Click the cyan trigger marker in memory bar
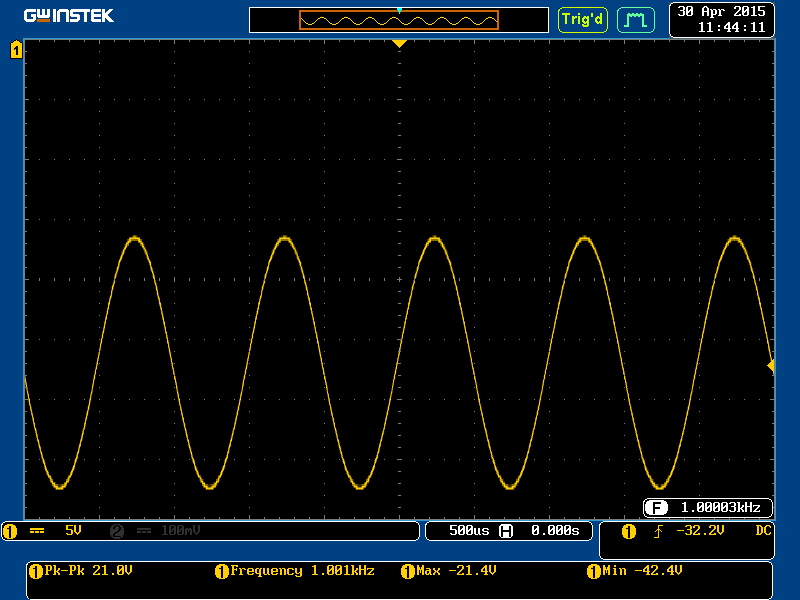 click(x=399, y=11)
